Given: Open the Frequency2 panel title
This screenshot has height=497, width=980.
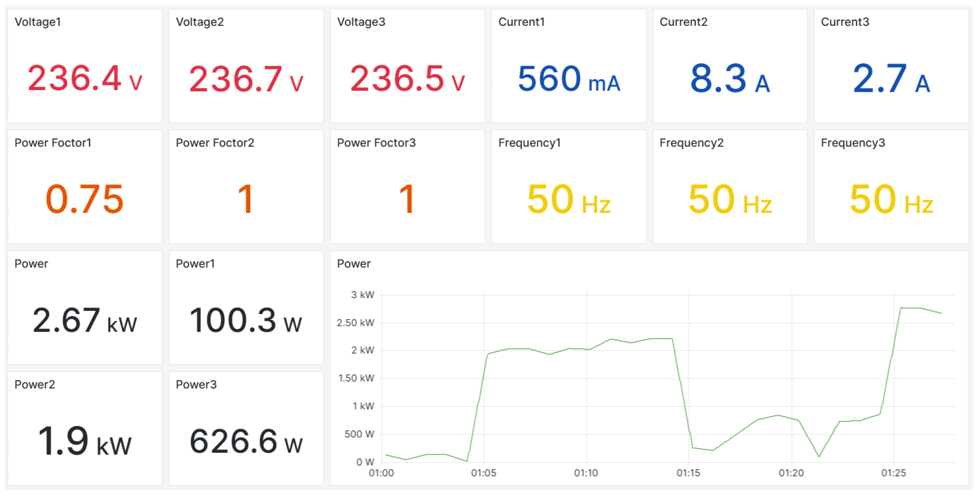Looking at the screenshot, I should tap(692, 143).
